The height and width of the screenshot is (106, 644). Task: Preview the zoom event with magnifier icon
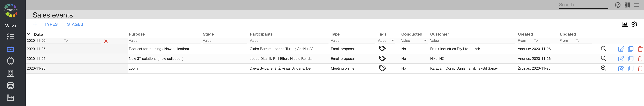tap(603, 68)
